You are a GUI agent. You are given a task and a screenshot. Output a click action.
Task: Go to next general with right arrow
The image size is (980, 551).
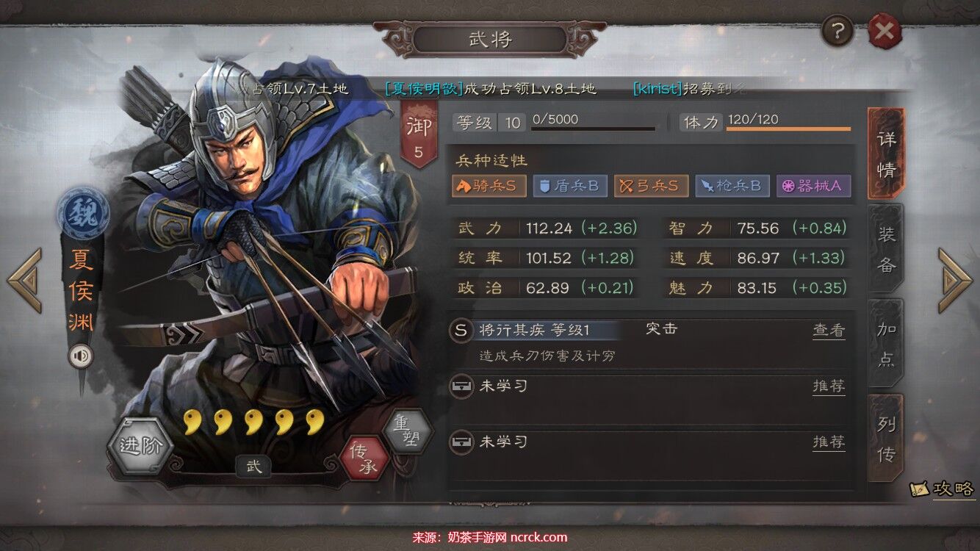[x=955, y=280]
